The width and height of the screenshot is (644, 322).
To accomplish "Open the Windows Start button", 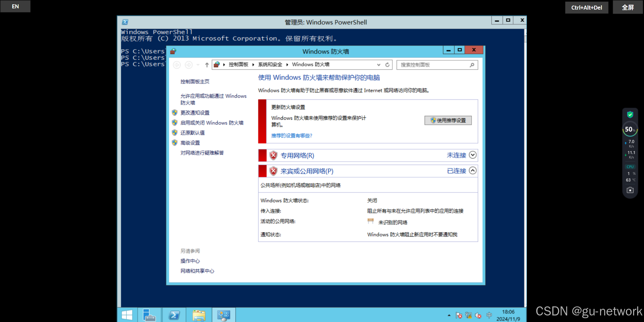I will [x=127, y=315].
